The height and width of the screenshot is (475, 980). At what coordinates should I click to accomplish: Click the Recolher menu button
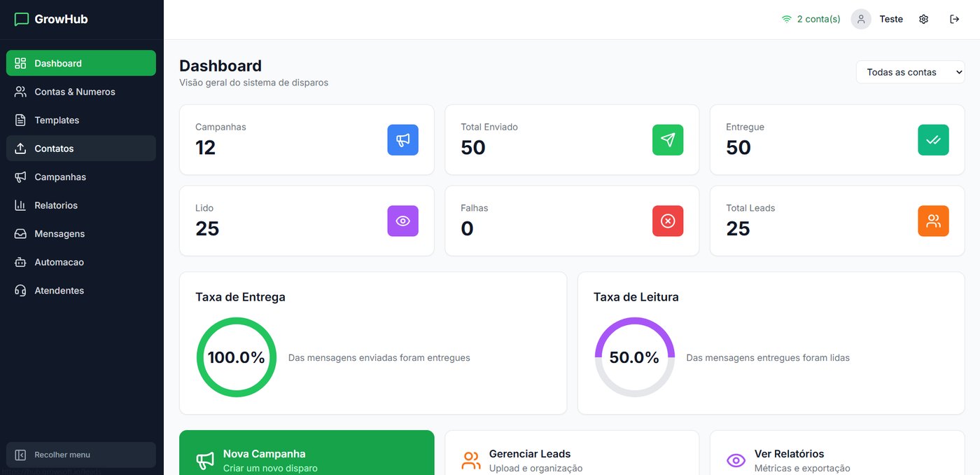coord(81,455)
